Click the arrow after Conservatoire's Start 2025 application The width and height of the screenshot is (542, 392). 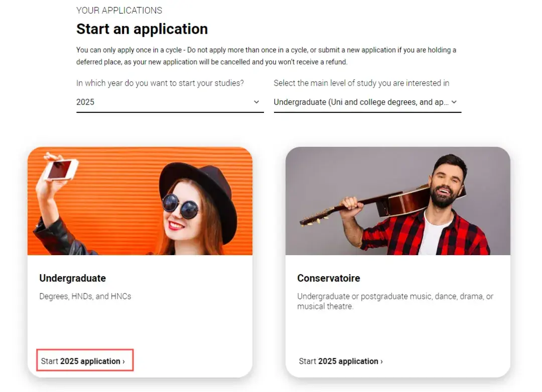point(381,361)
